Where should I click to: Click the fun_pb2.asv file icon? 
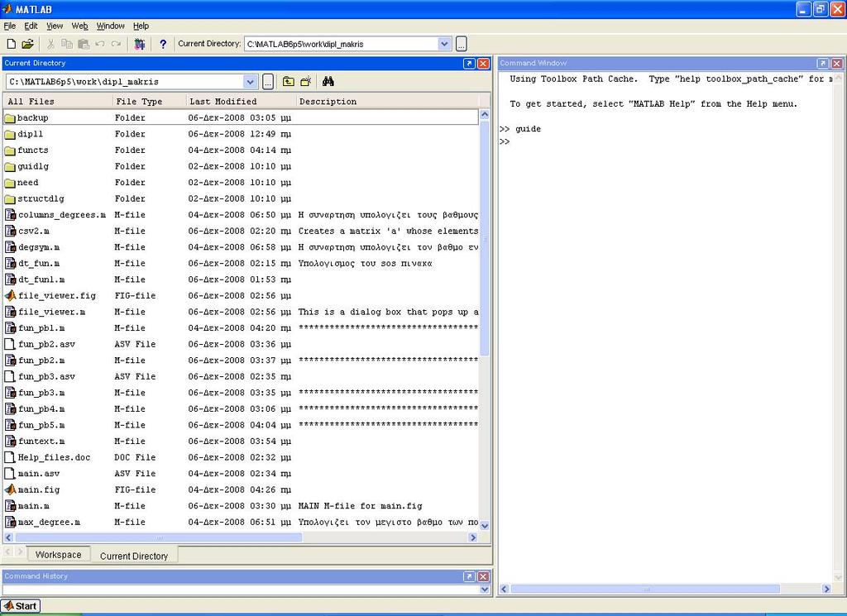[10, 344]
